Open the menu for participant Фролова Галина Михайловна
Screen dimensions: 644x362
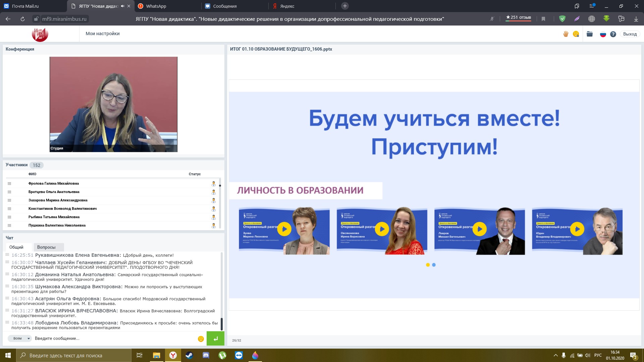click(9, 183)
